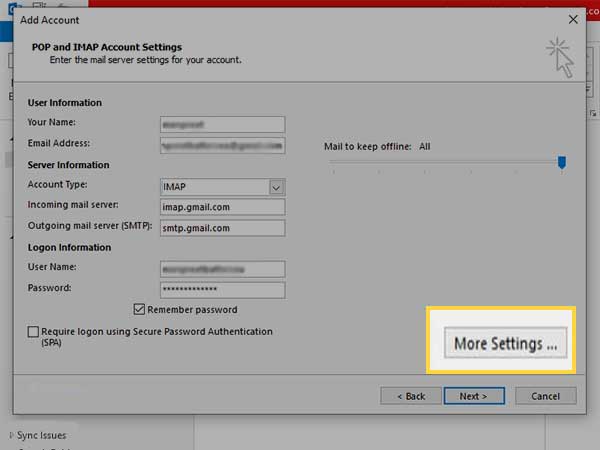Open the More Settings dialog

point(505,343)
